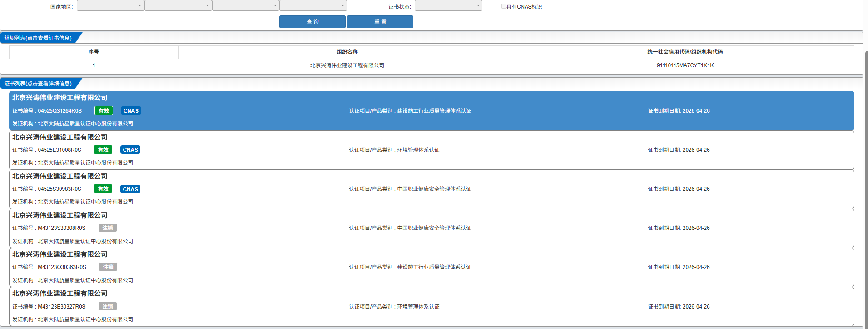Select the 证书列表 section header

[x=38, y=84]
